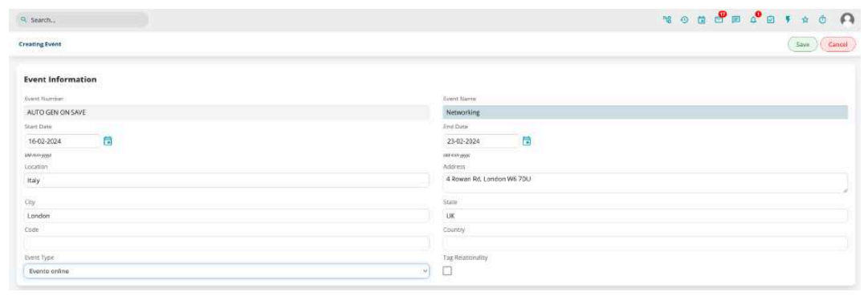Click the Address text area
The image size is (868, 296).
pyautogui.click(x=645, y=183)
